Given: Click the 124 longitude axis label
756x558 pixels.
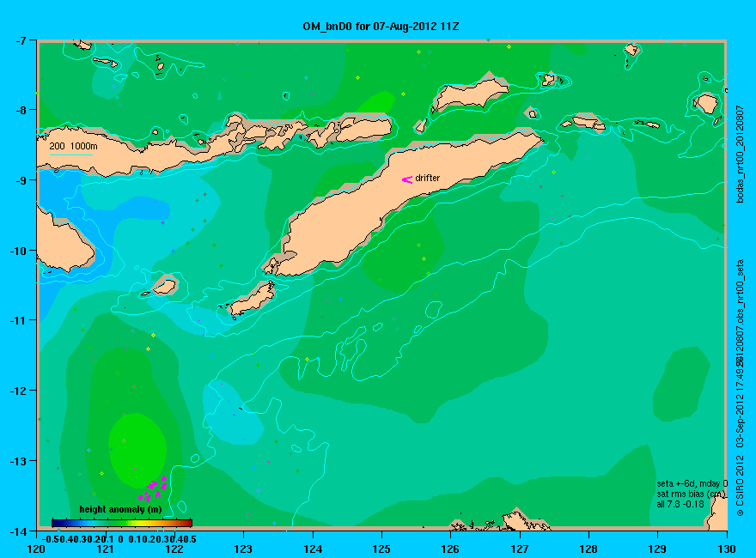Looking at the screenshot, I should [313, 549].
